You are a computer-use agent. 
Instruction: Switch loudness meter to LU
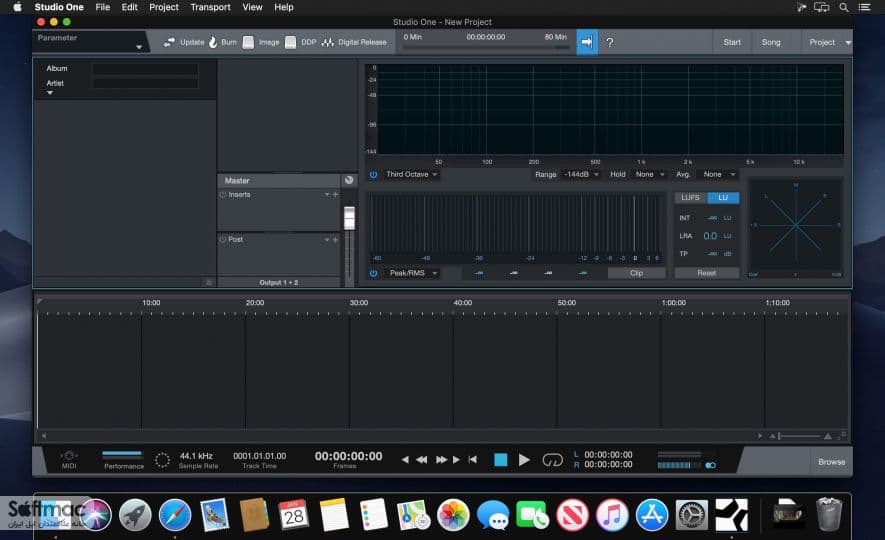click(x=723, y=198)
